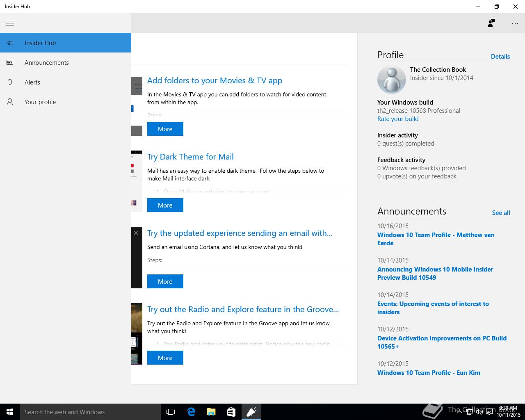This screenshot has height=420, width=525.
Task: Click More under Groove Radio and Explore quest
Action: pyautogui.click(x=165, y=358)
